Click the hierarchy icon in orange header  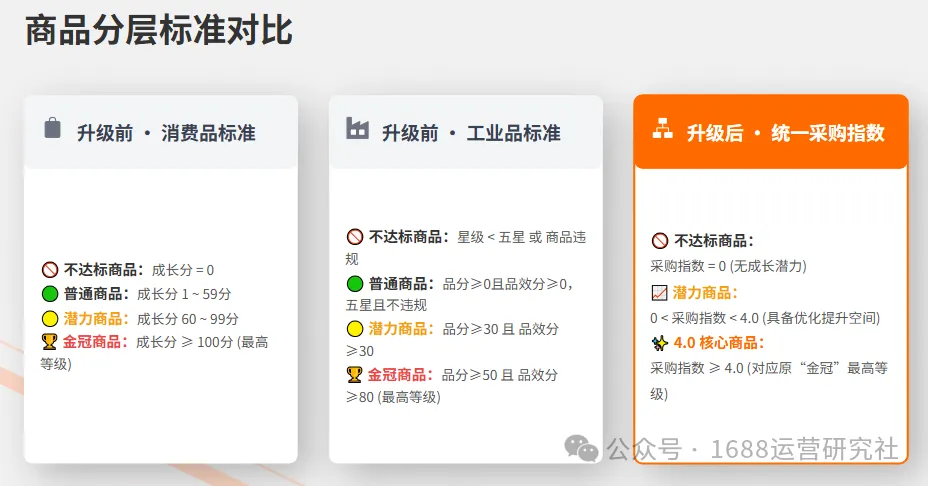(662, 128)
